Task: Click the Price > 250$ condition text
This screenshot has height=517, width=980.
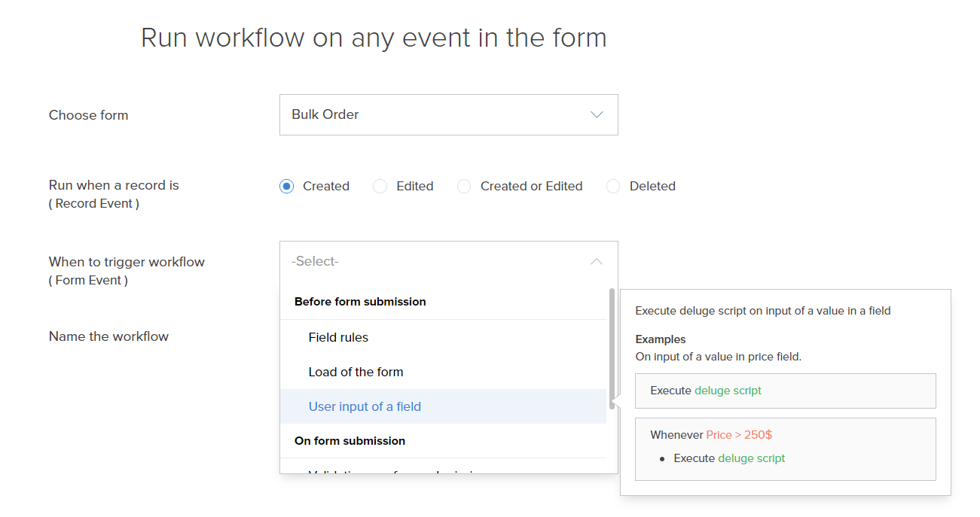Action: click(738, 435)
